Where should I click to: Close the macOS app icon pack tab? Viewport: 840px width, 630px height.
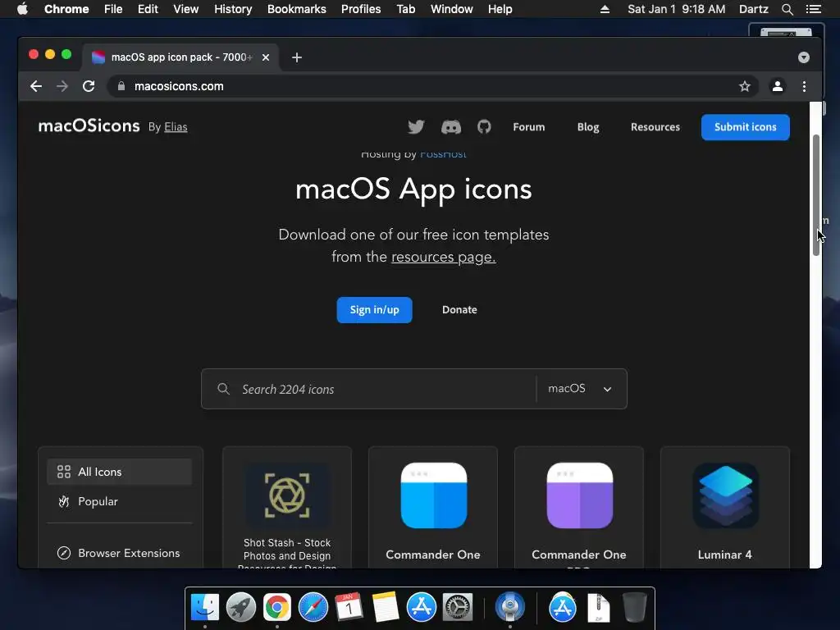point(266,57)
